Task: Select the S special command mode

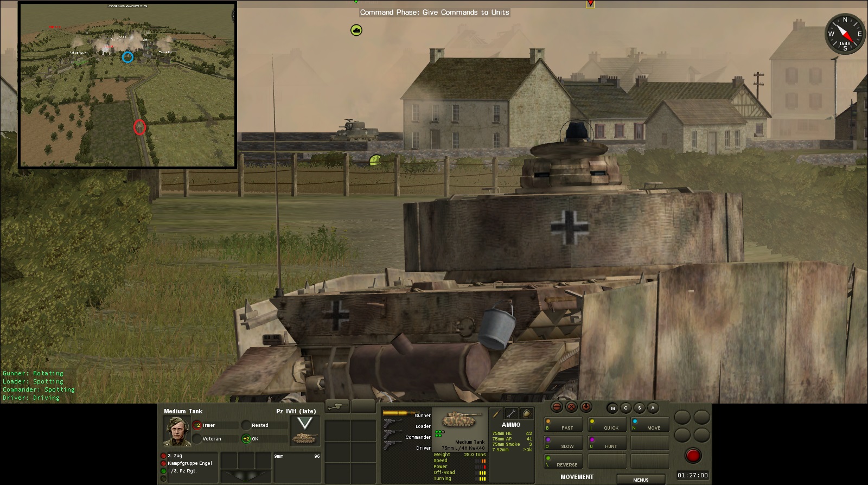Action: [x=640, y=408]
